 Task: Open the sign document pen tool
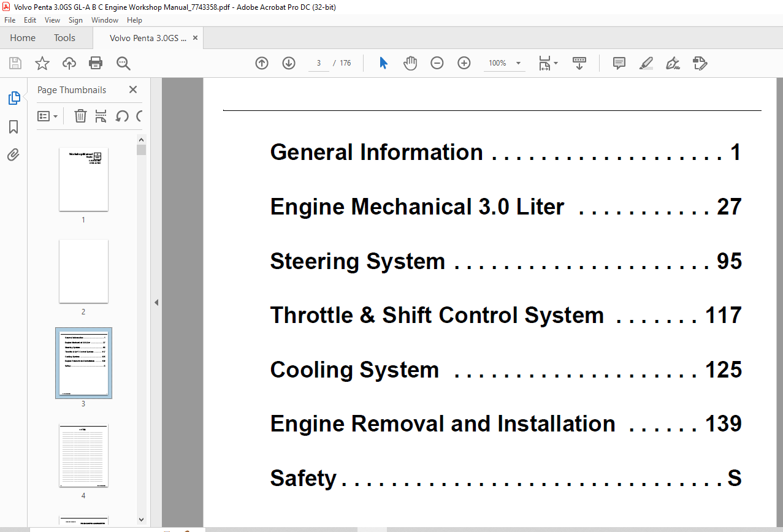673,63
